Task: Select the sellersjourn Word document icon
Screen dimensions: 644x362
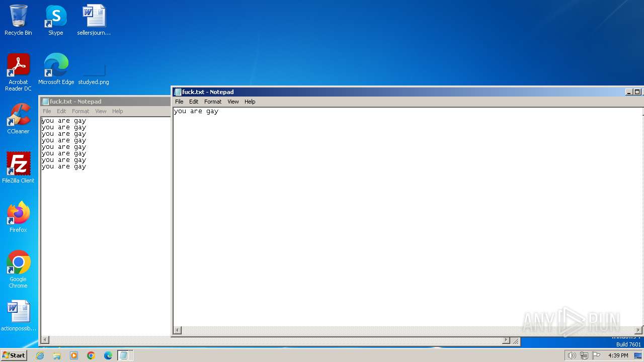Action: 94,20
